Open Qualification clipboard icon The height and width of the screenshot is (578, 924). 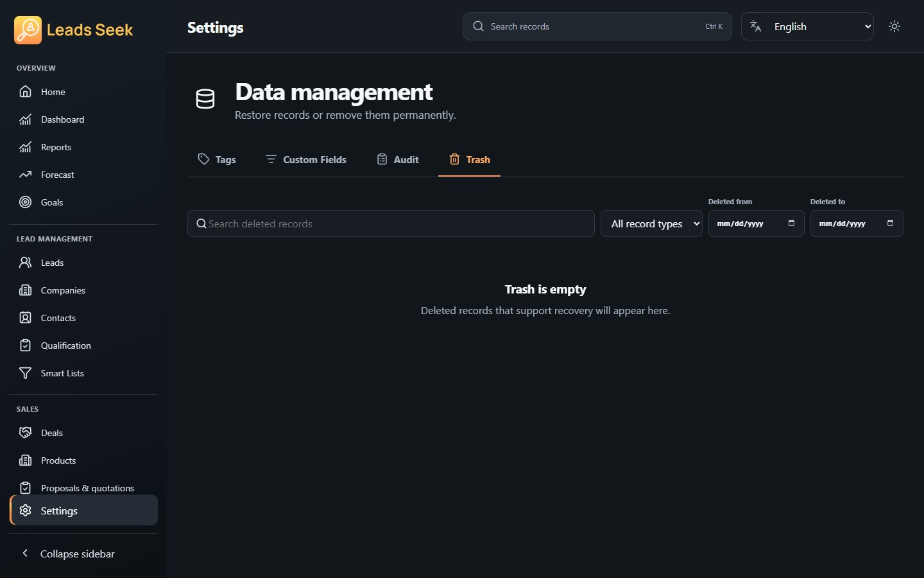pyautogui.click(x=25, y=346)
